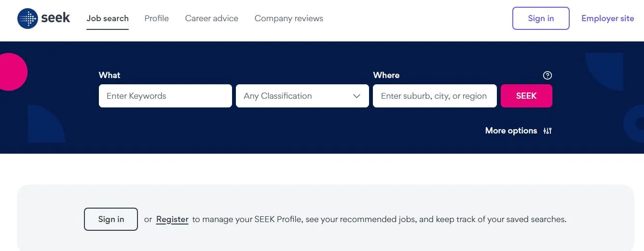
Task: Click the What label above keywords
Action: pos(110,75)
